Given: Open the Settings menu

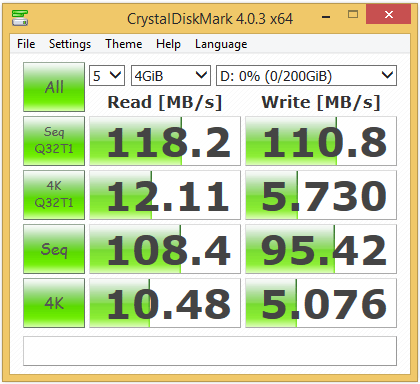Looking at the screenshot, I should (x=70, y=44).
